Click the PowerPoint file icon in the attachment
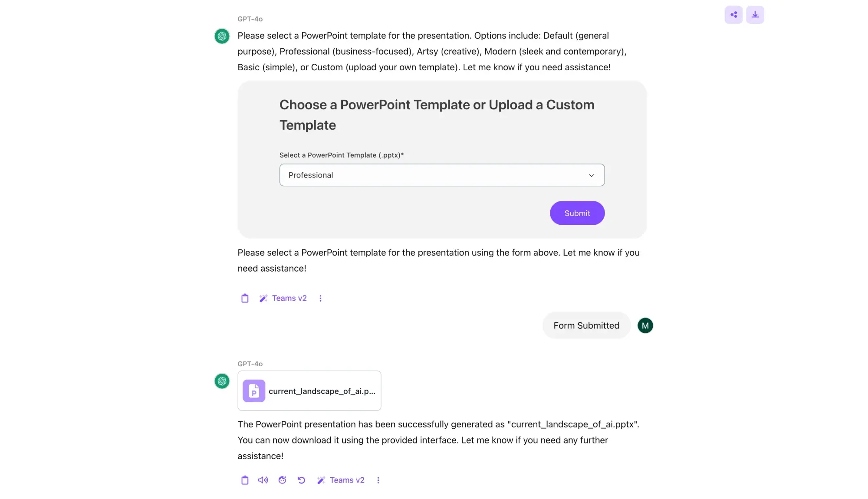 [254, 391]
